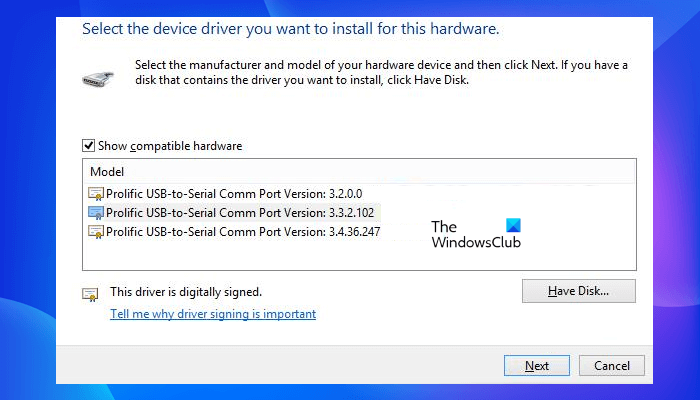Viewport: 700px width, 400px height.
Task: Click TheWindowsClub blue square logo icon
Action: pos(514,226)
